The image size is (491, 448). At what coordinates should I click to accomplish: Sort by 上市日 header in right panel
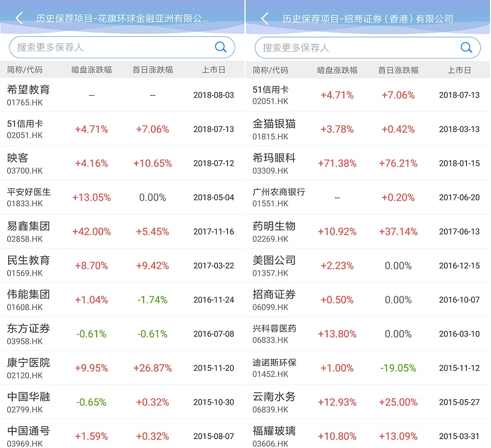click(x=460, y=70)
